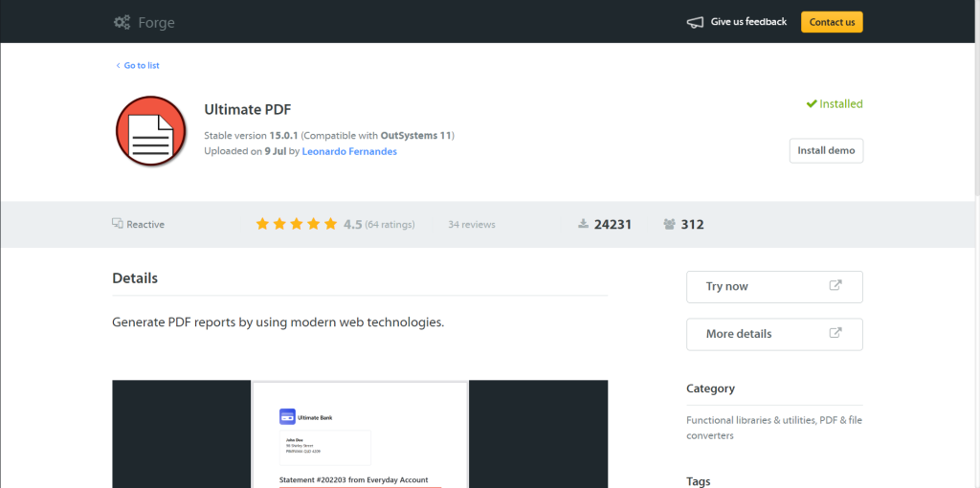This screenshot has width=980, height=488.
Task: Go back via Go to list link
Action: coord(141,65)
